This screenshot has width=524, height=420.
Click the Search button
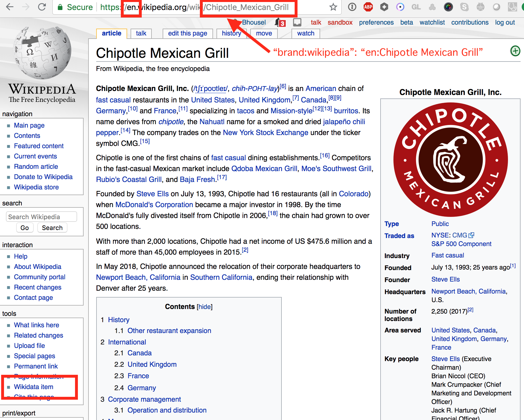(52, 228)
